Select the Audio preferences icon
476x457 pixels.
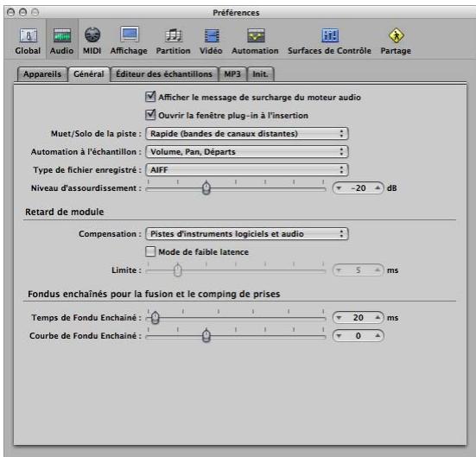pyautogui.click(x=61, y=41)
